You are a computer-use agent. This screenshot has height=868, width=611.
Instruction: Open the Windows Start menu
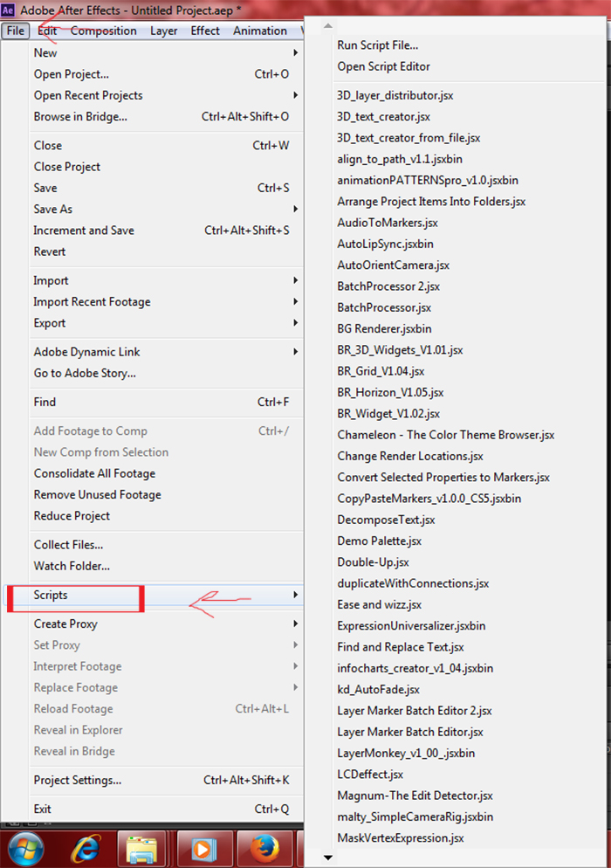coord(26,848)
